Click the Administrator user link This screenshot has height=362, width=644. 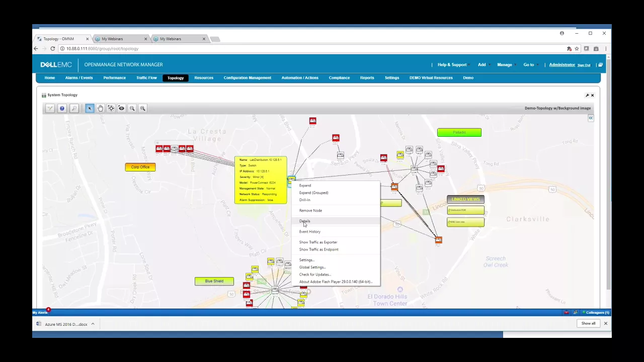pos(562,65)
